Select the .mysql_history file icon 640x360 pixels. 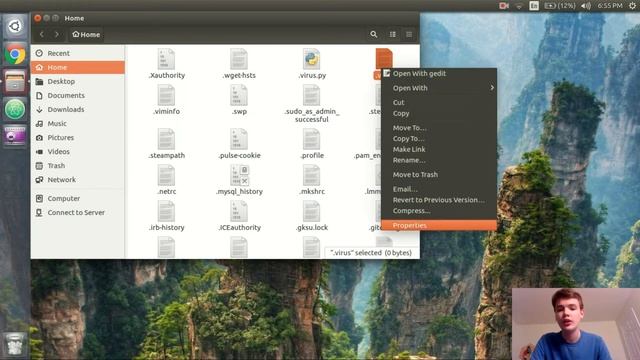click(239, 175)
